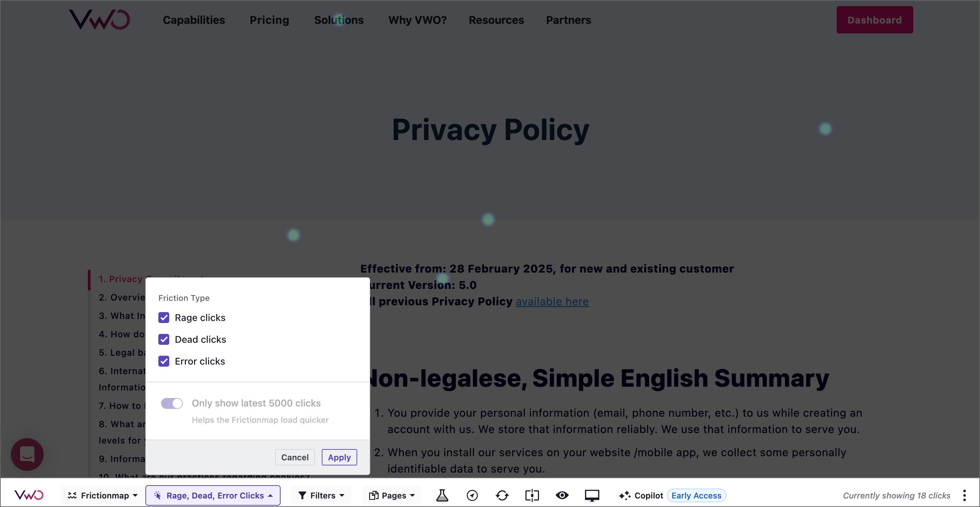Viewport: 980px width, 507px height.
Task: Click the 'available here' link
Action: [552, 301]
